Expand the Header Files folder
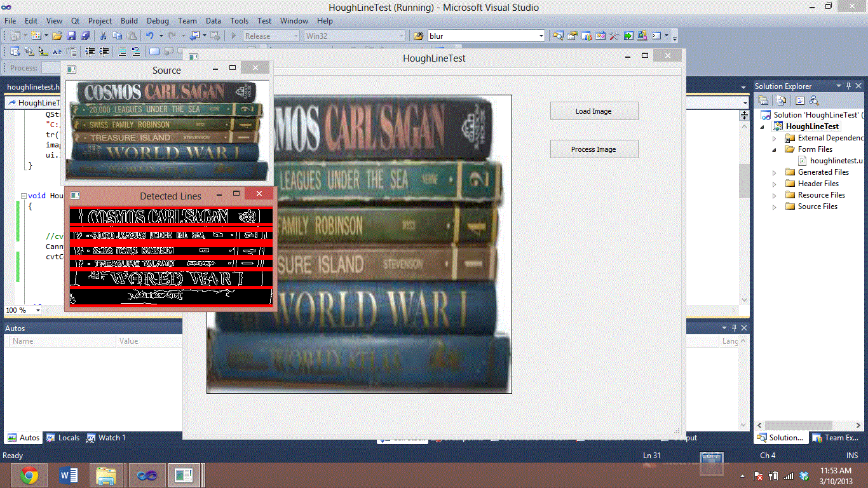The height and width of the screenshot is (488, 868). pos(774,184)
